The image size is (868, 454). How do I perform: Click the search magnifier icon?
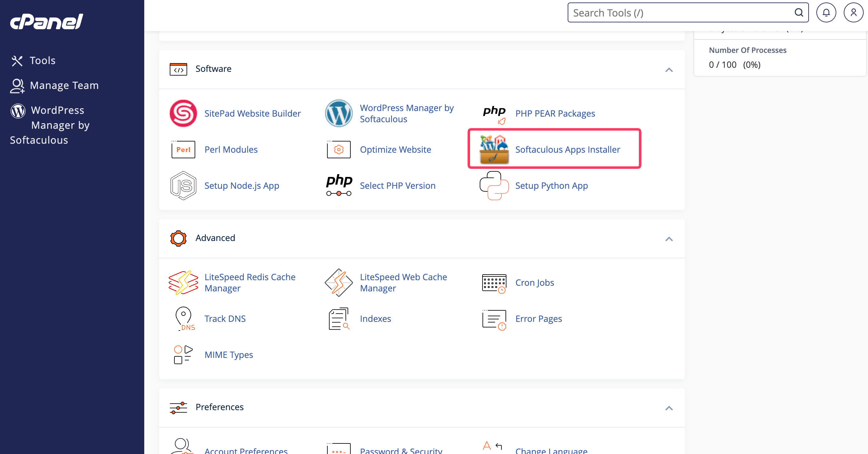(x=799, y=13)
